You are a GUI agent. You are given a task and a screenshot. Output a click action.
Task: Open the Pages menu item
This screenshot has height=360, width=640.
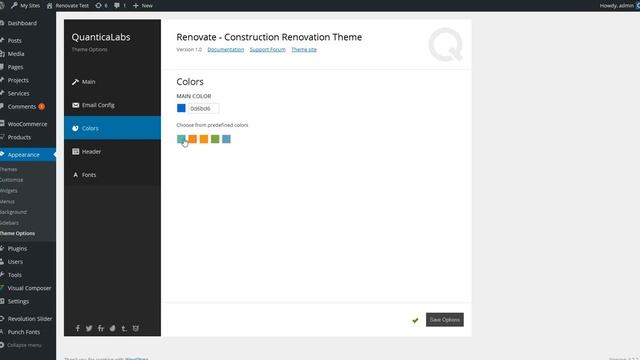tap(16, 67)
